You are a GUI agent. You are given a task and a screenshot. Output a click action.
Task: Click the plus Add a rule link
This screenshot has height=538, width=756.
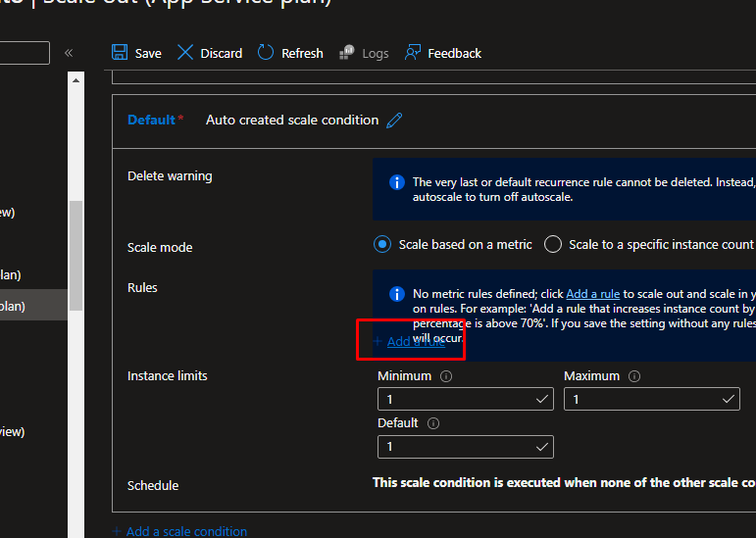(x=415, y=342)
